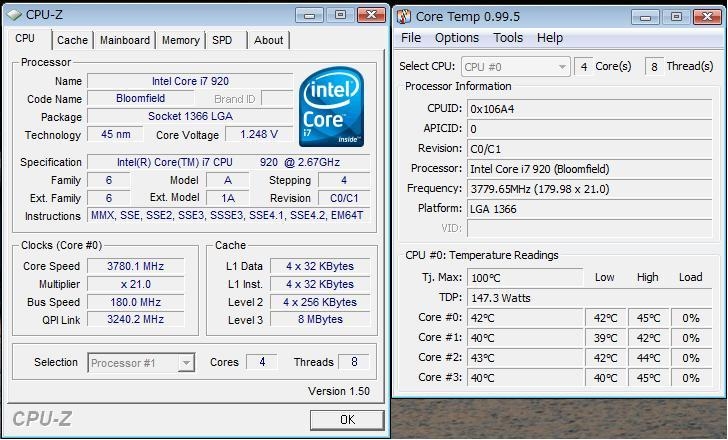Image resolution: width=728 pixels, height=440 pixels.
Task: Click the empty VID field
Action: pos(590,229)
